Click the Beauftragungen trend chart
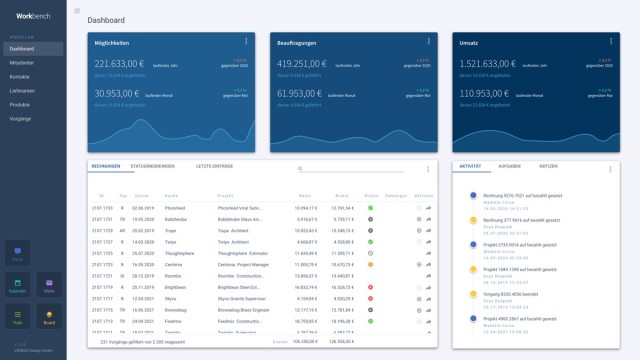640x360 pixels. [354, 138]
